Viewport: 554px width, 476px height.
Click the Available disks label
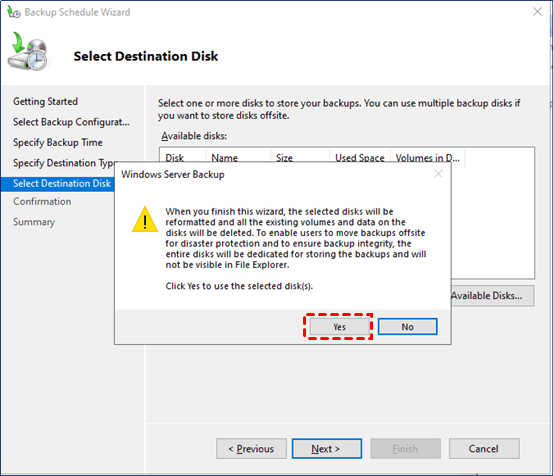[194, 136]
